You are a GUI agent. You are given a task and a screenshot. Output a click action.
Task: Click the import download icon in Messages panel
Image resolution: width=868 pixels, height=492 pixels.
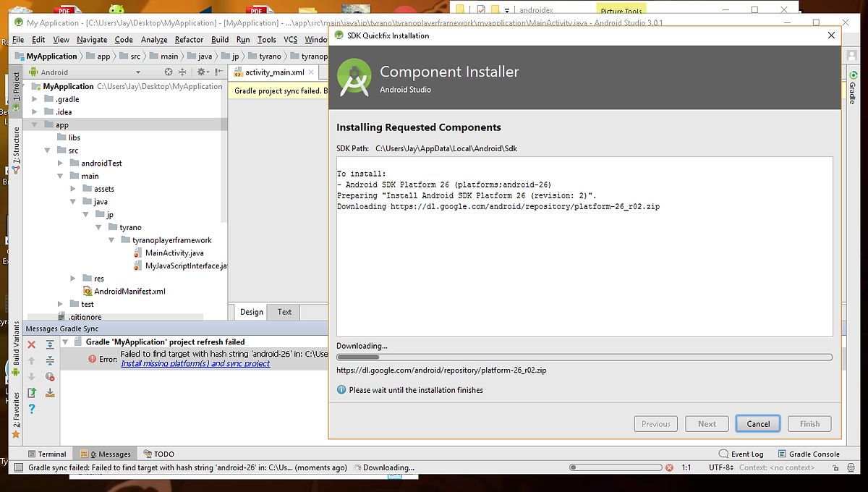point(50,393)
